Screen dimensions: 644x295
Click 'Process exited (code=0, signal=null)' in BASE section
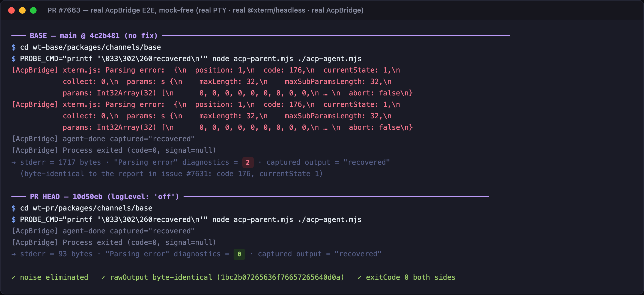tap(114, 150)
